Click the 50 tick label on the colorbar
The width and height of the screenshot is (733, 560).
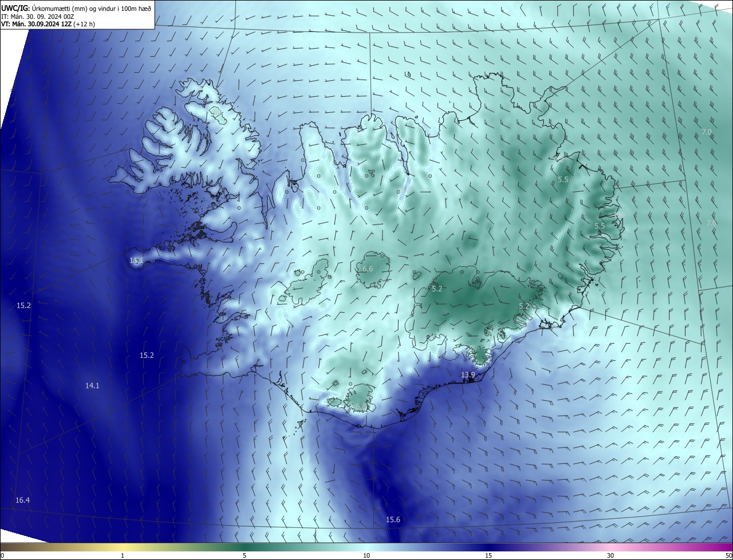[728, 555]
